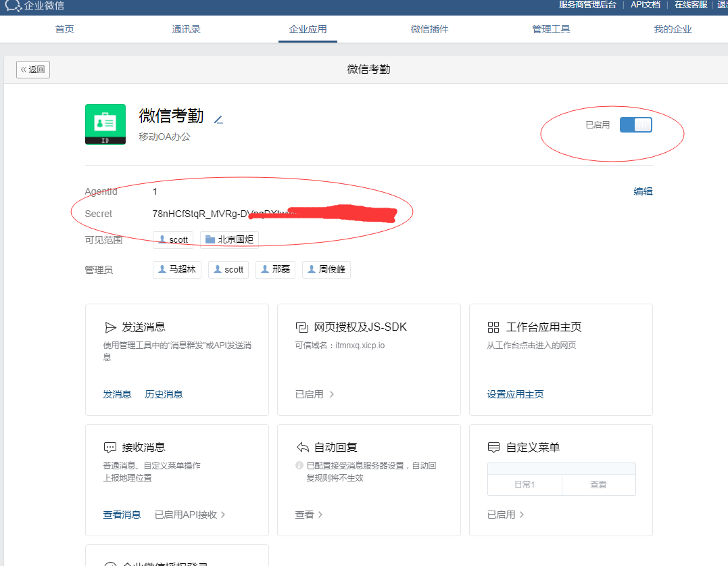Click 可信域名 itmnxq.xicp.io text
This screenshot has width=728, height=566.
coord(340,346)
